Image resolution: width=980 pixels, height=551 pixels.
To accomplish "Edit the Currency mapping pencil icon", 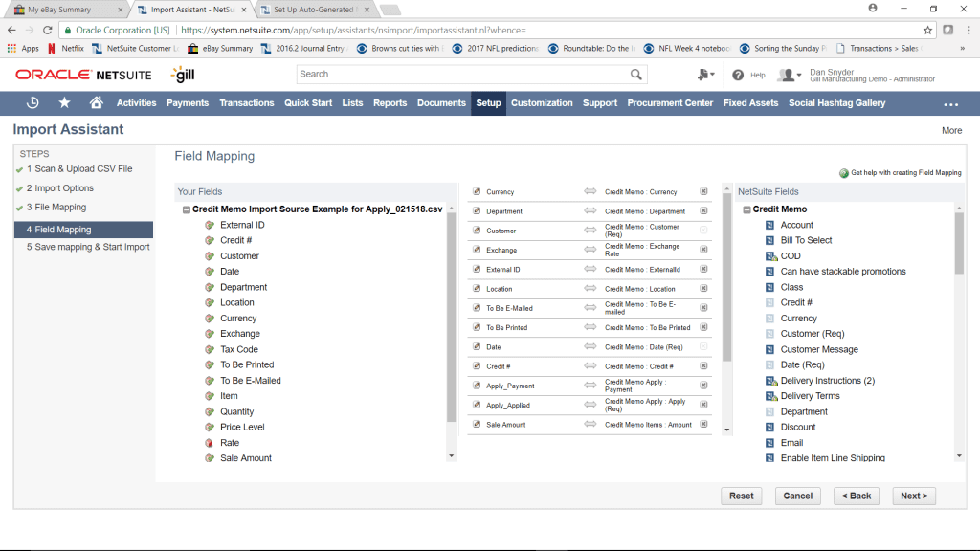I will click(x=477, y=192).
